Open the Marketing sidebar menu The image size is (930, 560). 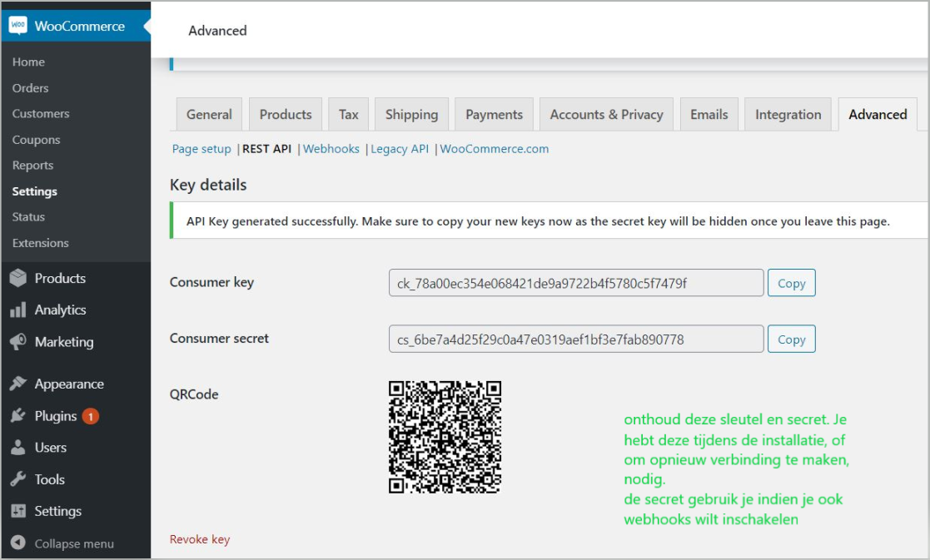(x=64, y=342)
